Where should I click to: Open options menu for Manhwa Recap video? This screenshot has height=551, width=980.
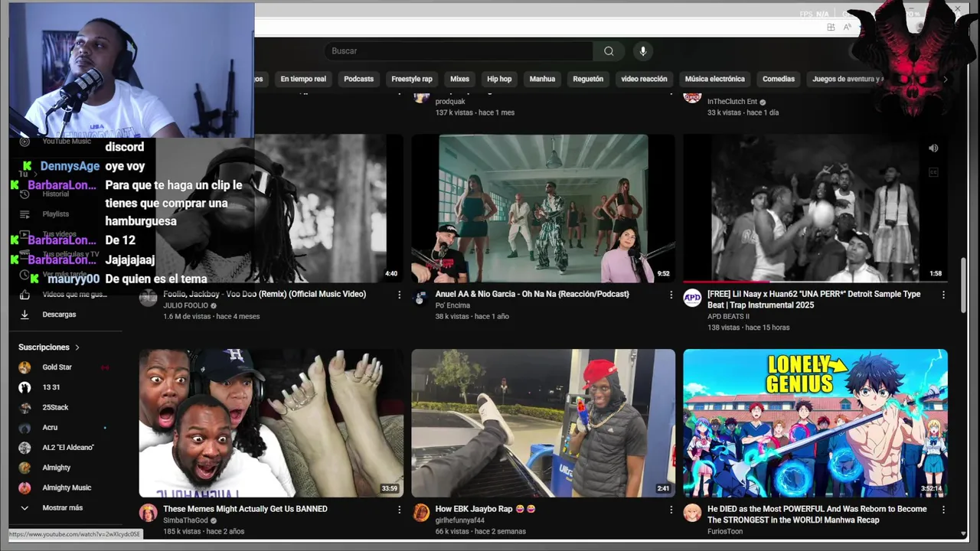pyautogui.click(x=943, y=509)
